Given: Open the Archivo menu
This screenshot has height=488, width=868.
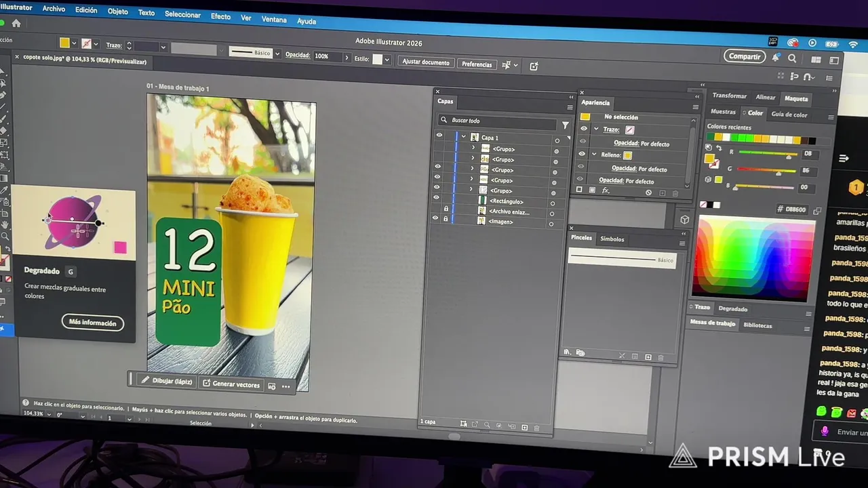Looking at the screenshot, I should pos(54,9).
